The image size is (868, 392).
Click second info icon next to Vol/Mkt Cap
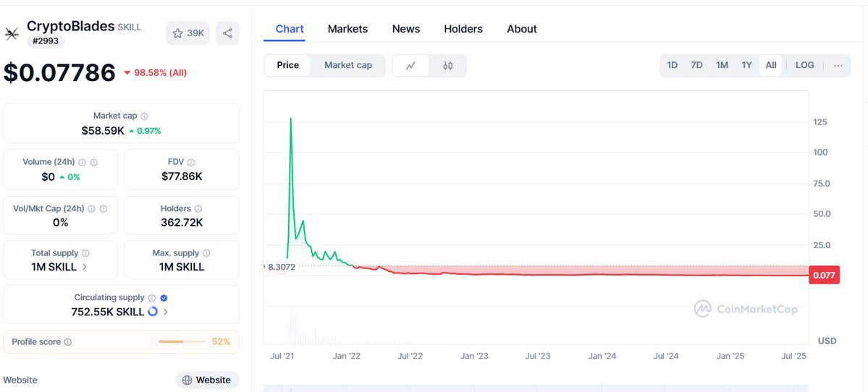104,208
